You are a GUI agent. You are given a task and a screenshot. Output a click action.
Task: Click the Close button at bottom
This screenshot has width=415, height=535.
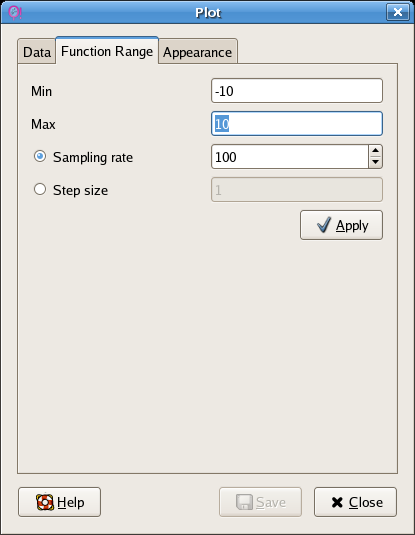click(355, 502)
